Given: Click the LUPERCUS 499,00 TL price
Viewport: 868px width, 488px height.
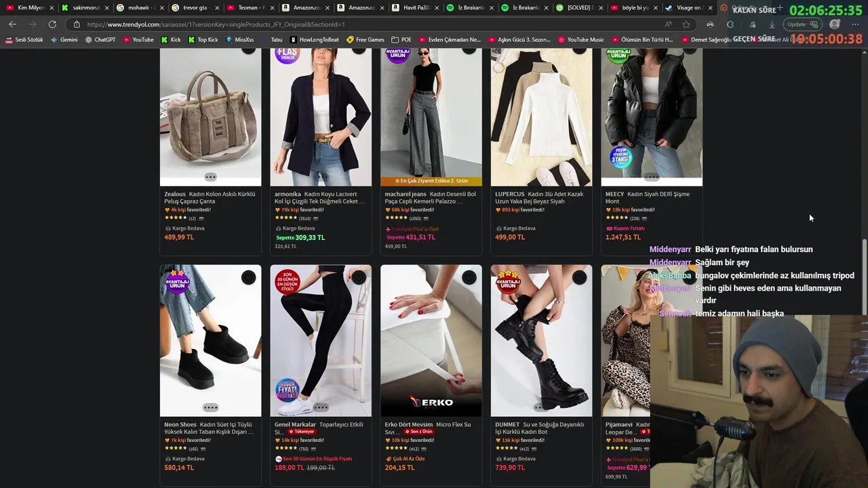Looking at the screenshot, I should coord(510,237).
